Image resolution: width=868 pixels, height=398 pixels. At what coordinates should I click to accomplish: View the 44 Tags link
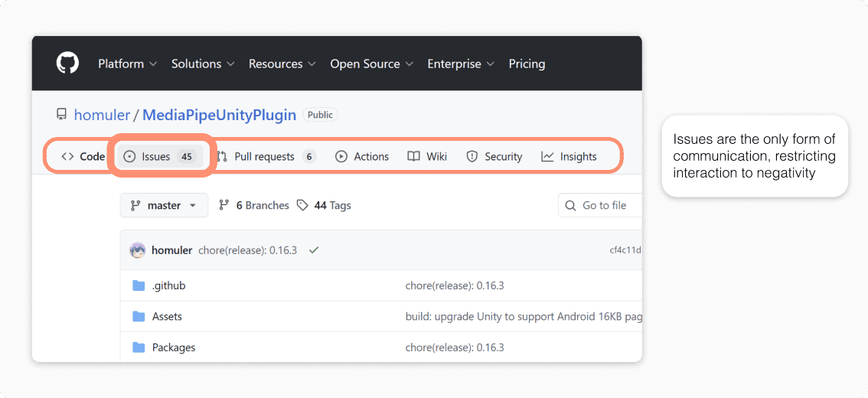tap(324, 205)
